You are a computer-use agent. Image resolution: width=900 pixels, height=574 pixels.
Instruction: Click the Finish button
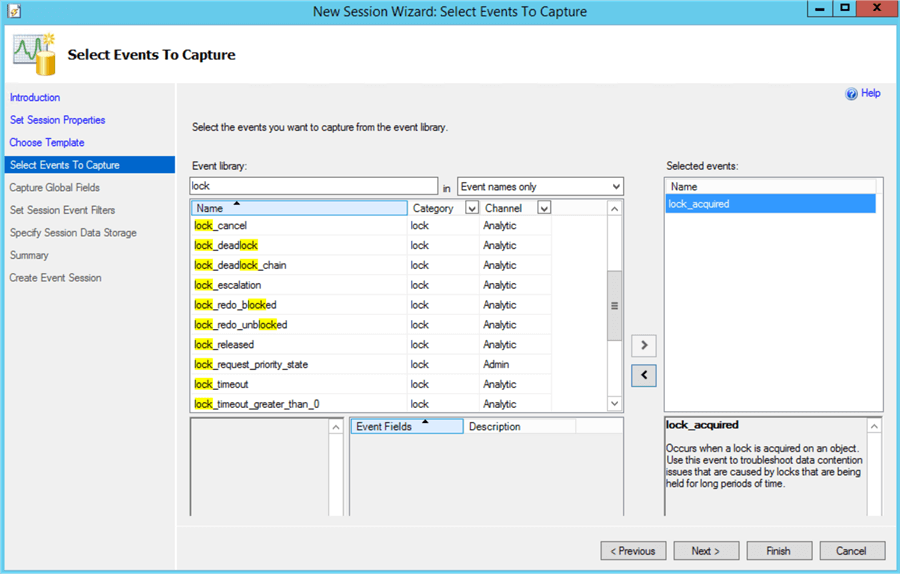pos(779,550)
